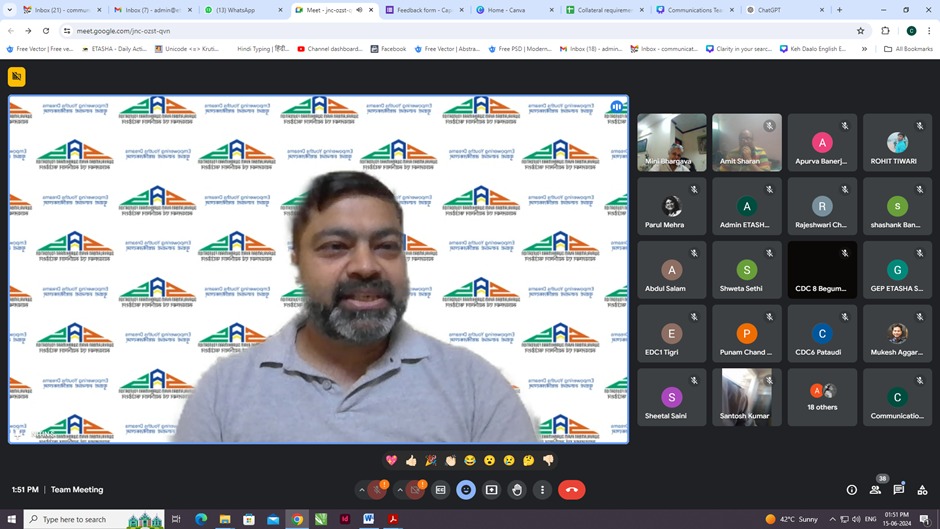The width and height of the screenshot is (940, 529).
Task: Open the All Bookmarks folder
Action: coord(908,49)
